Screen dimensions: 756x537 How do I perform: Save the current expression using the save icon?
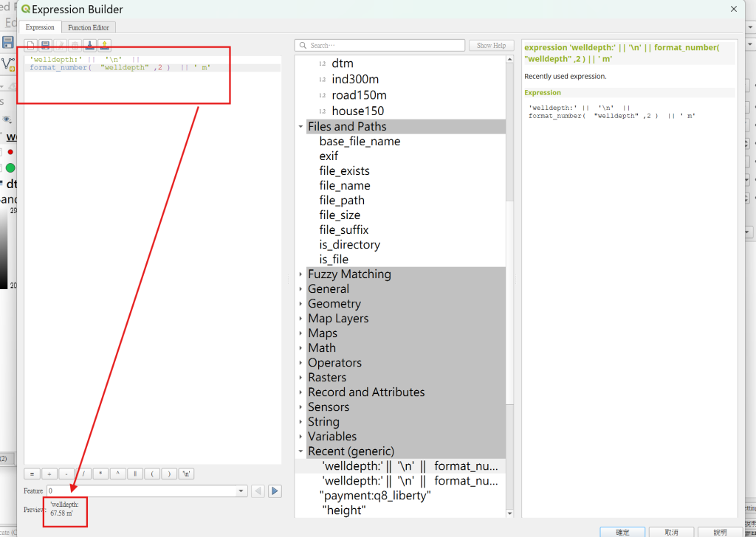point(46,45)
